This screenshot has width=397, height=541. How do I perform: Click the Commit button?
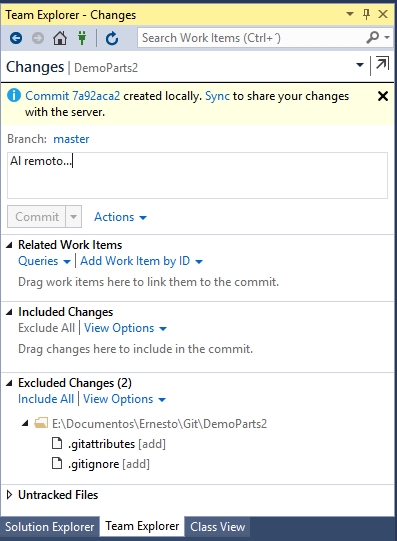pyautogui.click(x=37, y=217)
